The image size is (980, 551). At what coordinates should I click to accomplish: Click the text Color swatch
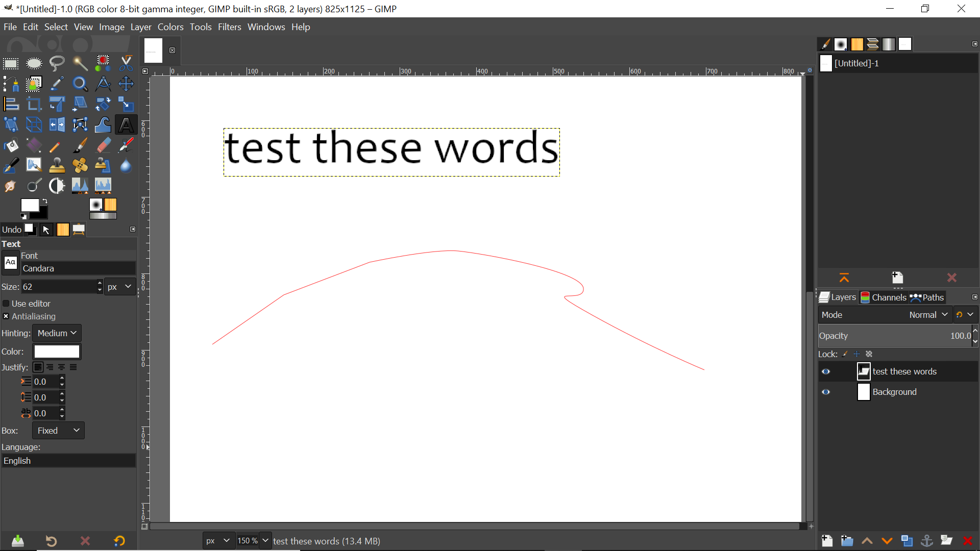(57, 352)
